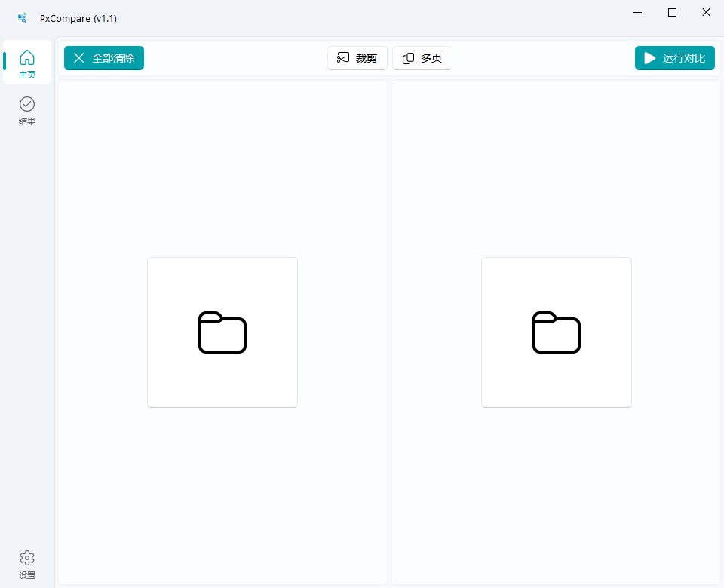This screenshot has width=724, height=588.
Task: Toggle the 多页 multi-page button
Action: coord(422,58)
